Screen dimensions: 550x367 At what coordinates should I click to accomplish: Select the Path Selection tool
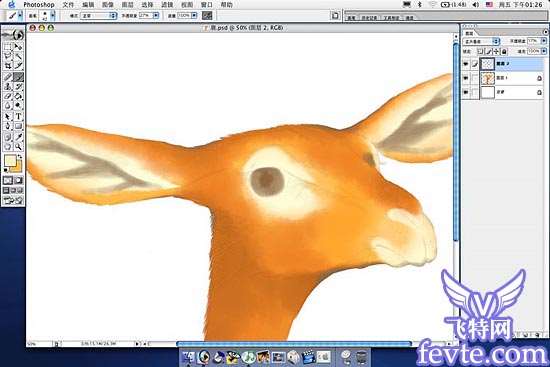coord(8,116)
